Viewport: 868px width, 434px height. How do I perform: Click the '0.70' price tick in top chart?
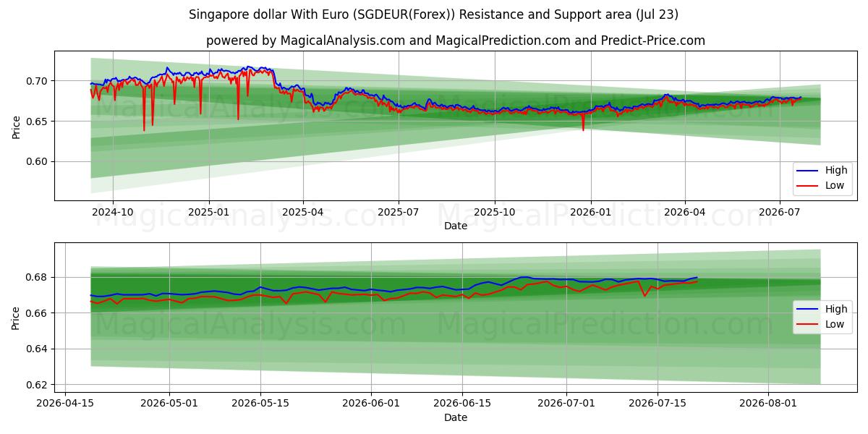pyautogui.click(x=38, y=81)
